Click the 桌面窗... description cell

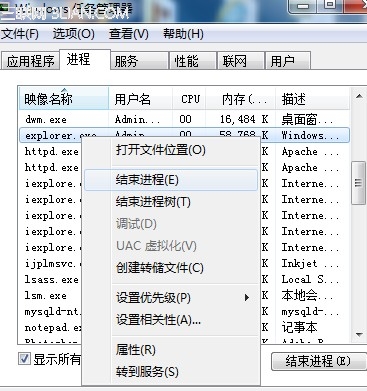pos(307,119)
